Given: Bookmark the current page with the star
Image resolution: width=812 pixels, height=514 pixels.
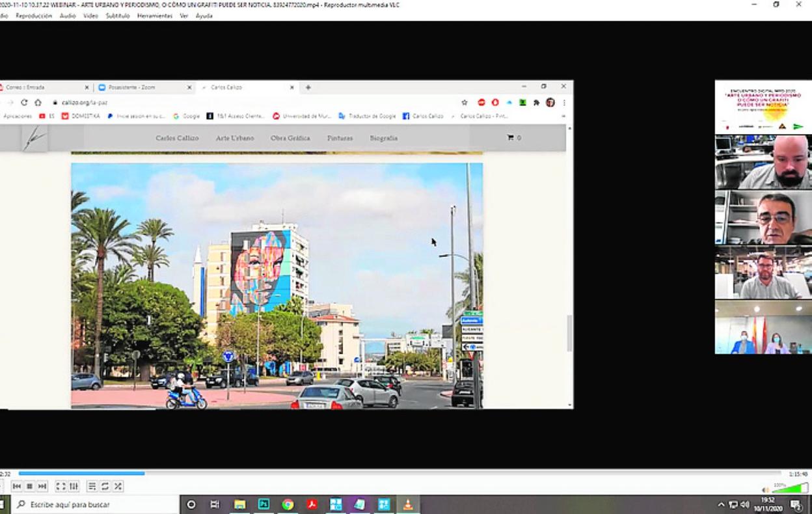Looking at the screenshot, I should (465, 102).
